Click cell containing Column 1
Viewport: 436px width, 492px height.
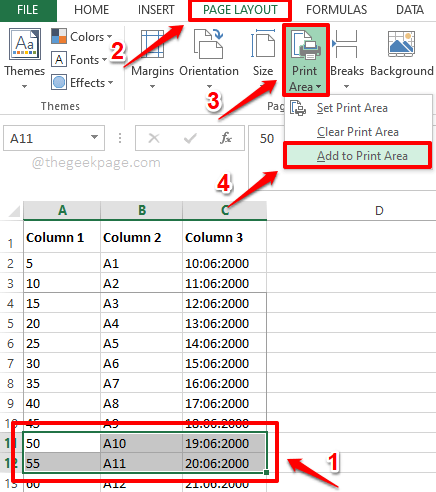(x=62, y=237)
